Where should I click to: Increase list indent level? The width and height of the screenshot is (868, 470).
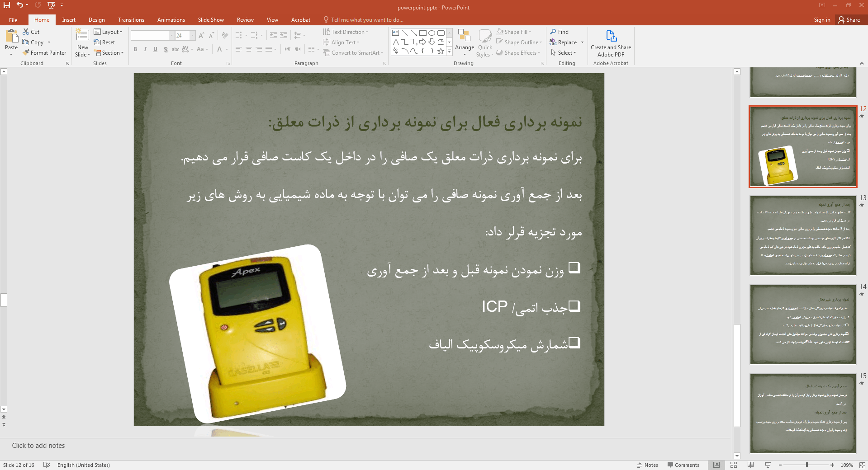tap(284, 35)
